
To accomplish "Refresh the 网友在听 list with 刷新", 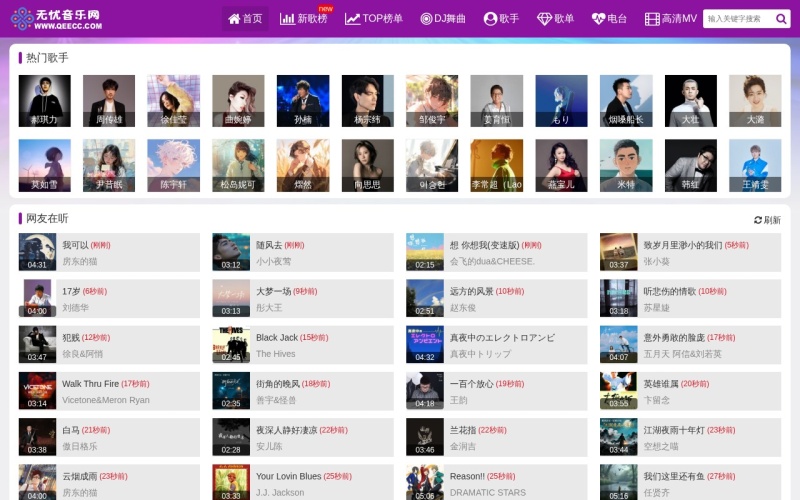I will [767, 220].
